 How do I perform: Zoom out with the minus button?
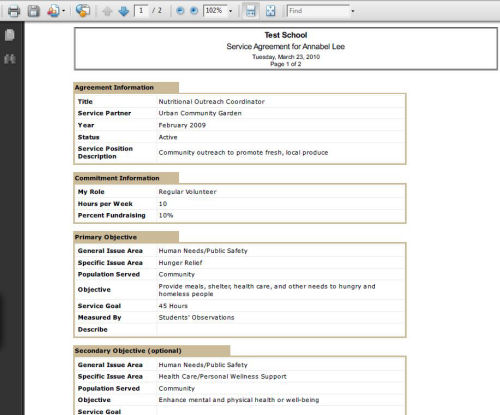pos(180,11)
